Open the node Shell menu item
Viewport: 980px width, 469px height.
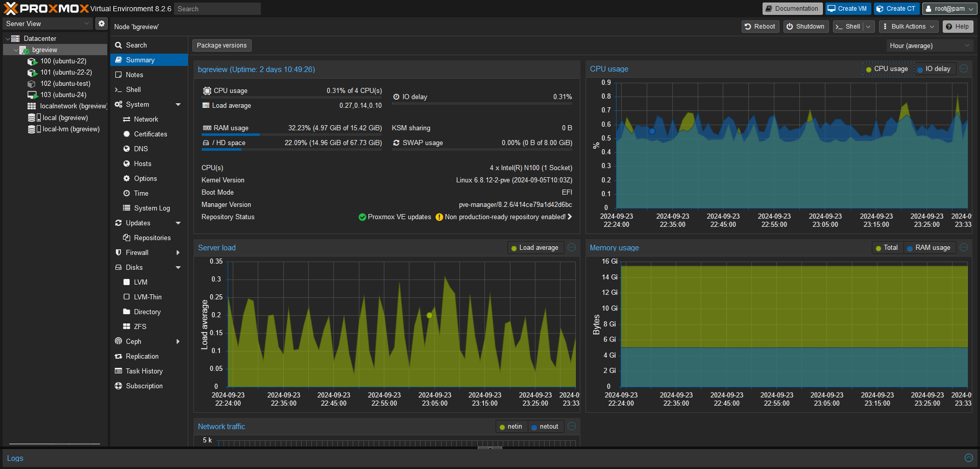[x=149, y=89]
